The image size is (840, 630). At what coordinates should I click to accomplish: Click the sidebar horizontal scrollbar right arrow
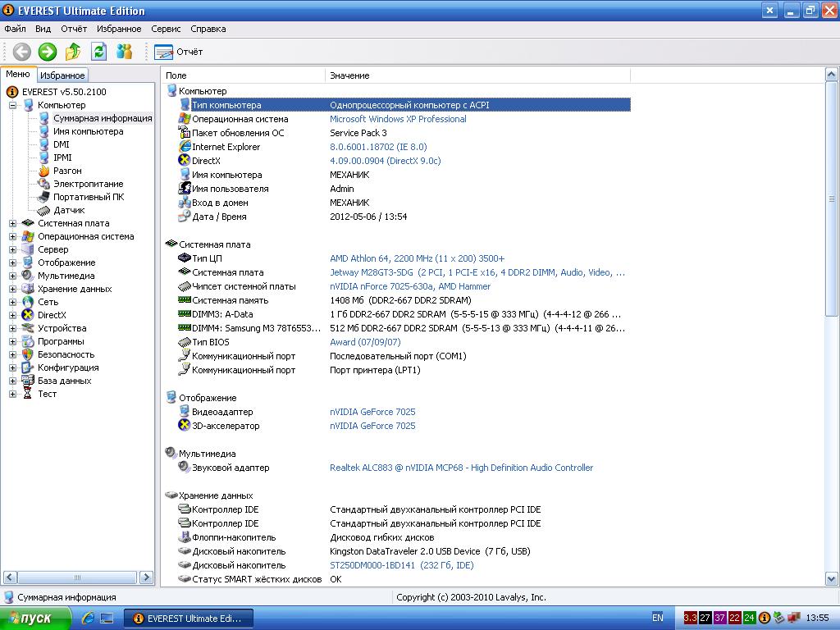click(x=146, y=577)
